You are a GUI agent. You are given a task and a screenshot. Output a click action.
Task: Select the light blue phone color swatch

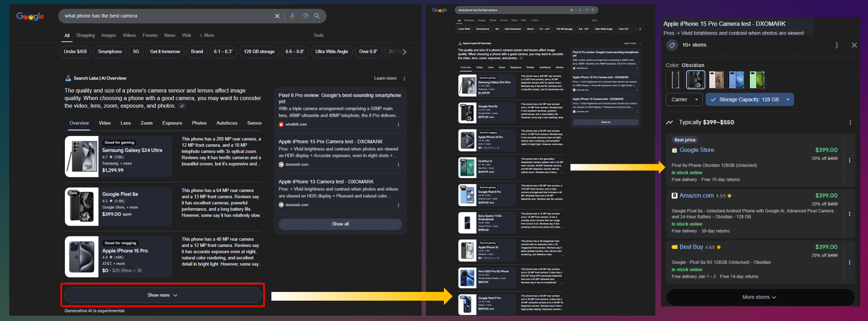736,80
